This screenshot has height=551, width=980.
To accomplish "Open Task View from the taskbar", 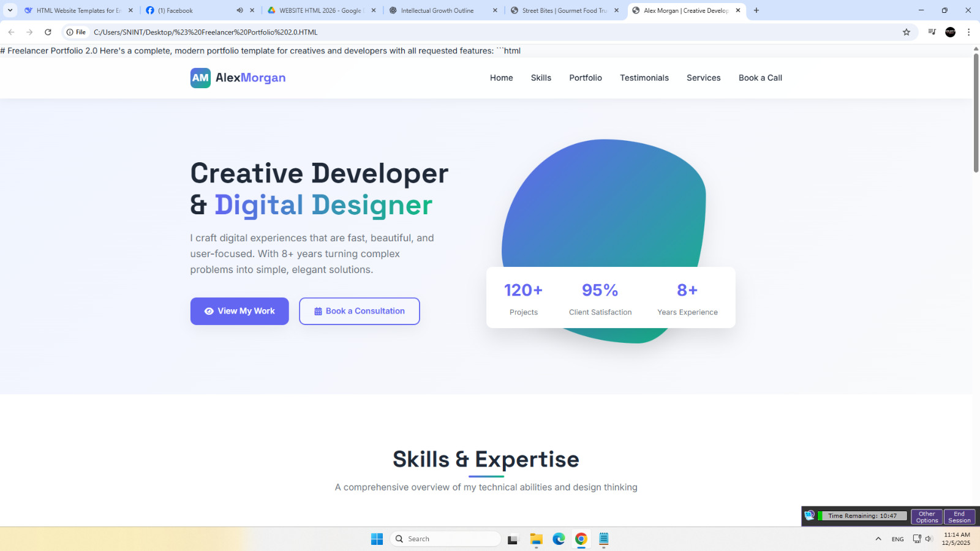I will 513,539.
